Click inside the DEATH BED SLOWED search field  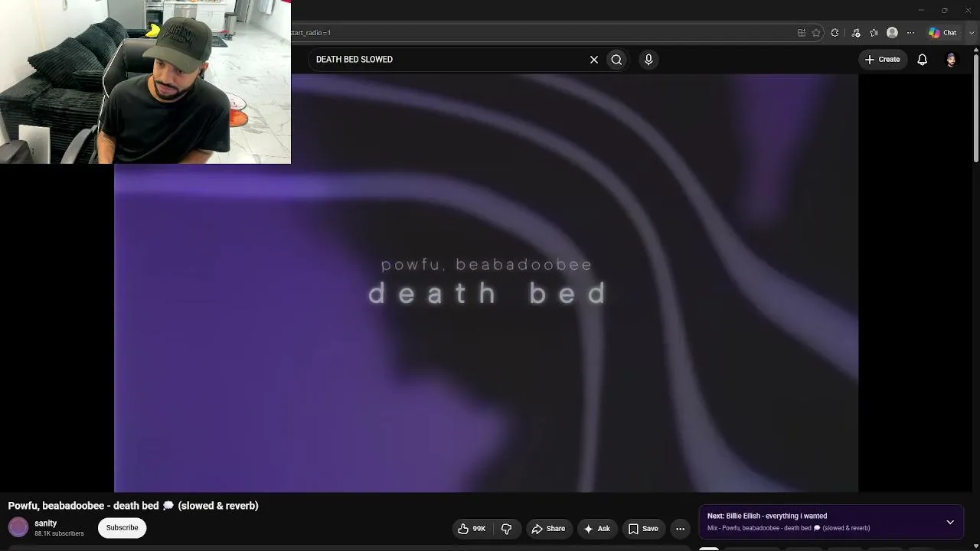click(x=448, y=60)
